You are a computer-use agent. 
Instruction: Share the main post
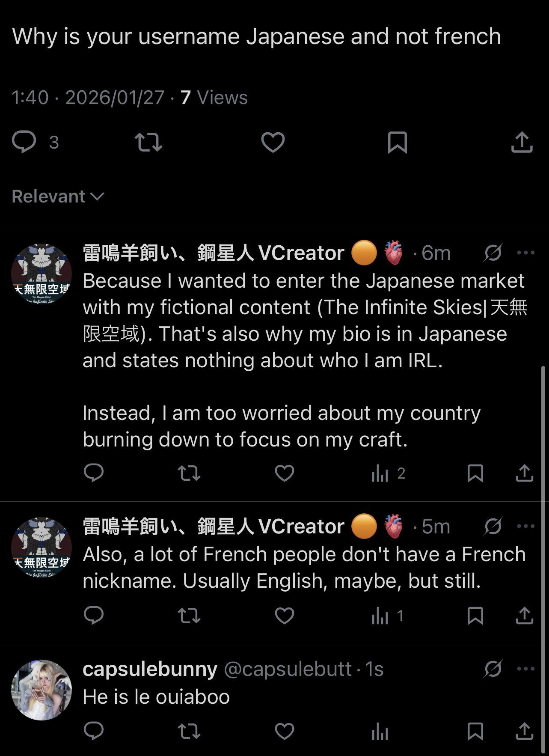pyautogui.click(x=522, y=142)
